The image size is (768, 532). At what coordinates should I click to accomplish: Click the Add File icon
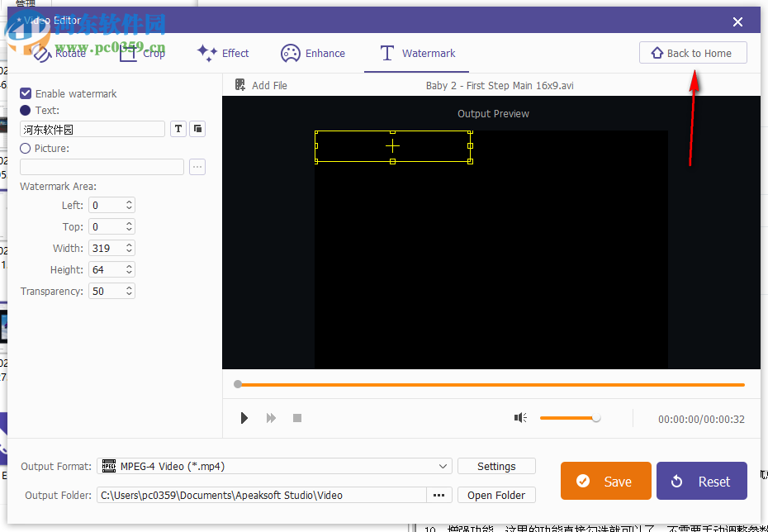pyautogui.click(x=239, y=84)
